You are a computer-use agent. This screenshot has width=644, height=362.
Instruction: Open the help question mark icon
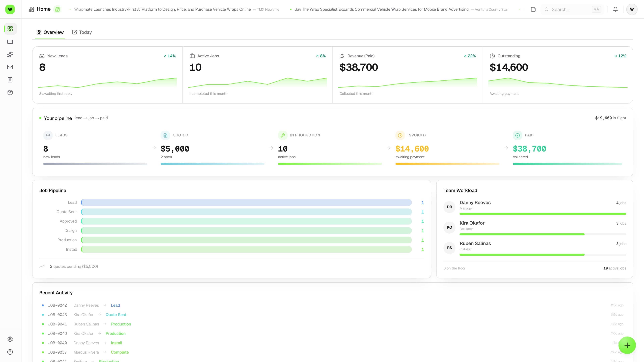click(10, 352)
